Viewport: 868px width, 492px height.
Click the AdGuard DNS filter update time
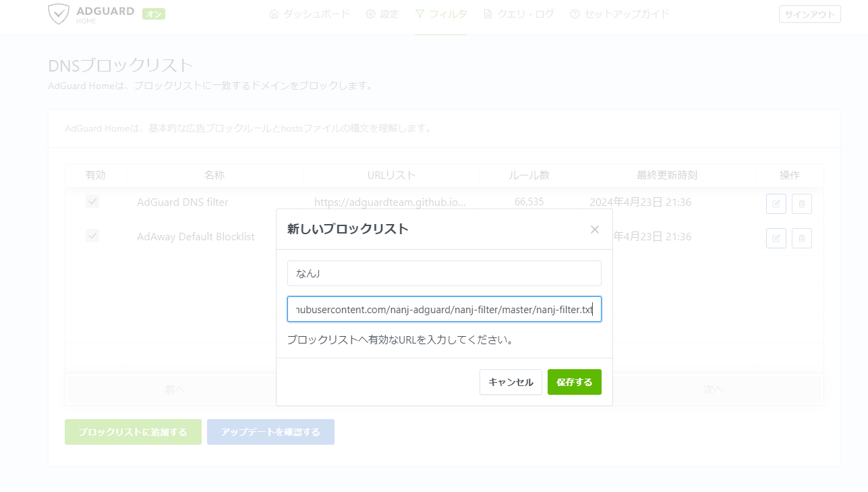pos(640,202)
